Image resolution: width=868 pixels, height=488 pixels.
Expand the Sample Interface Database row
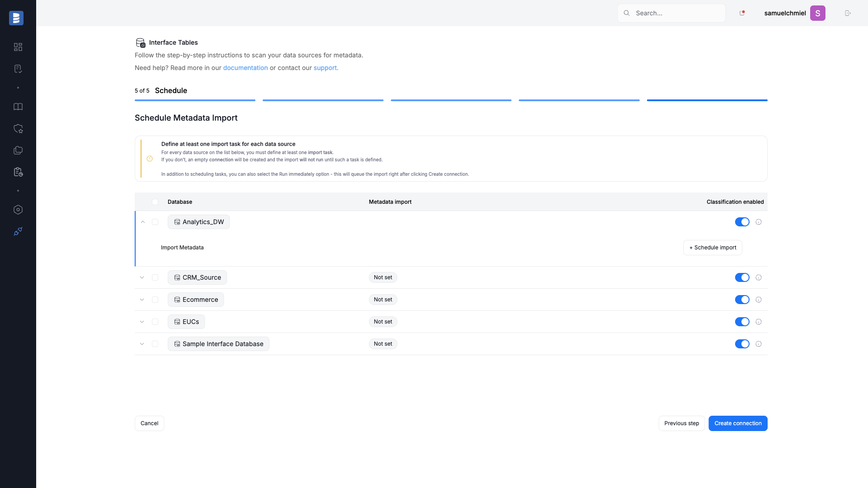142,344
